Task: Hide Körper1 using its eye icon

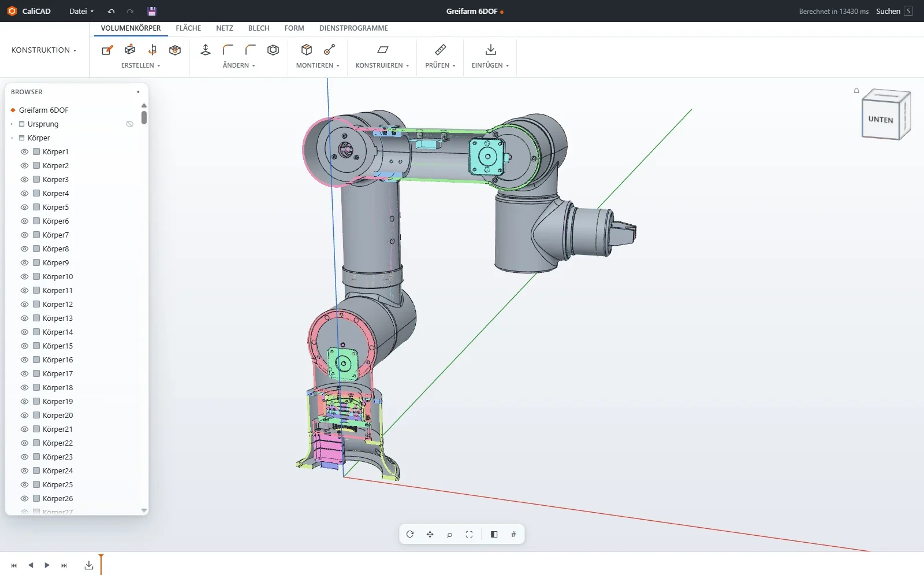Action: [x=24, y=152]
